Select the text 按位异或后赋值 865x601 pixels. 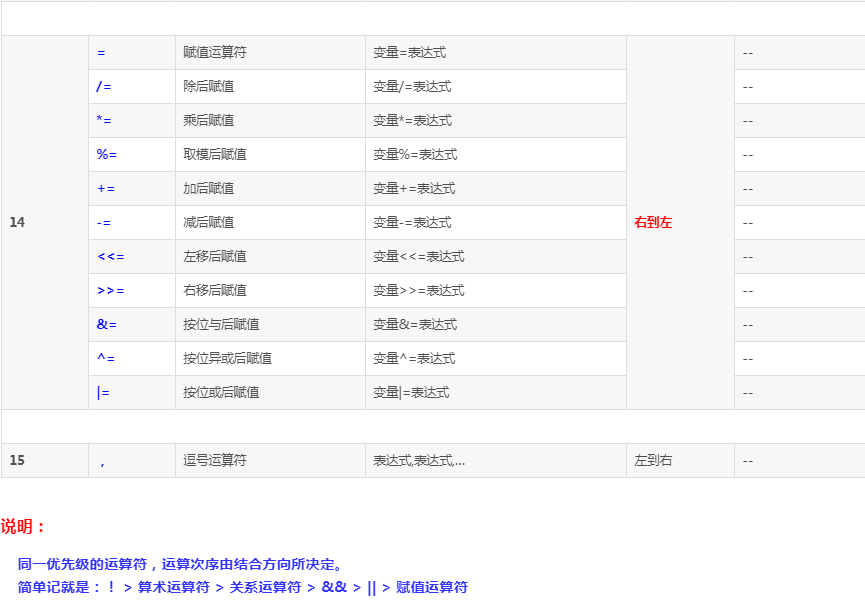pos(227,359)
